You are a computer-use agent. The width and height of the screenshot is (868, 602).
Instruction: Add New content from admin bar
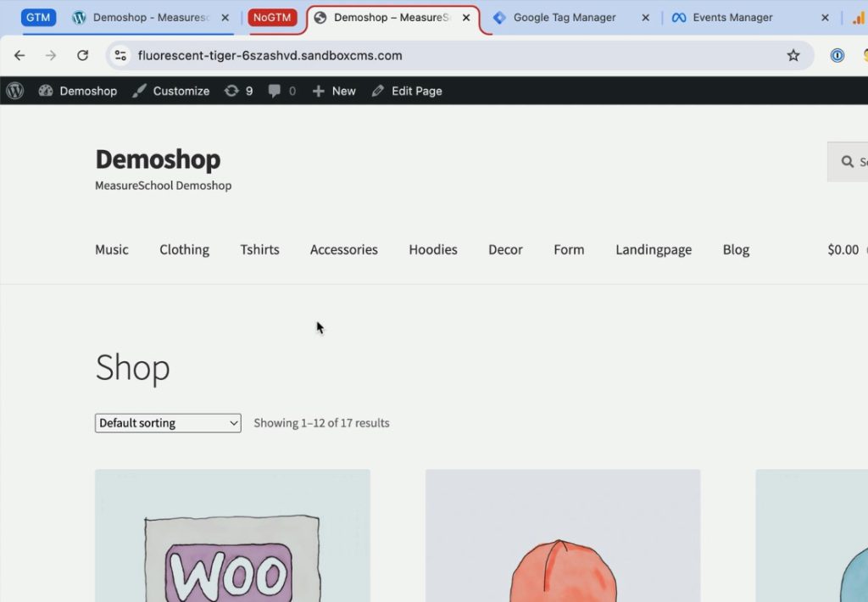(334, 91)
